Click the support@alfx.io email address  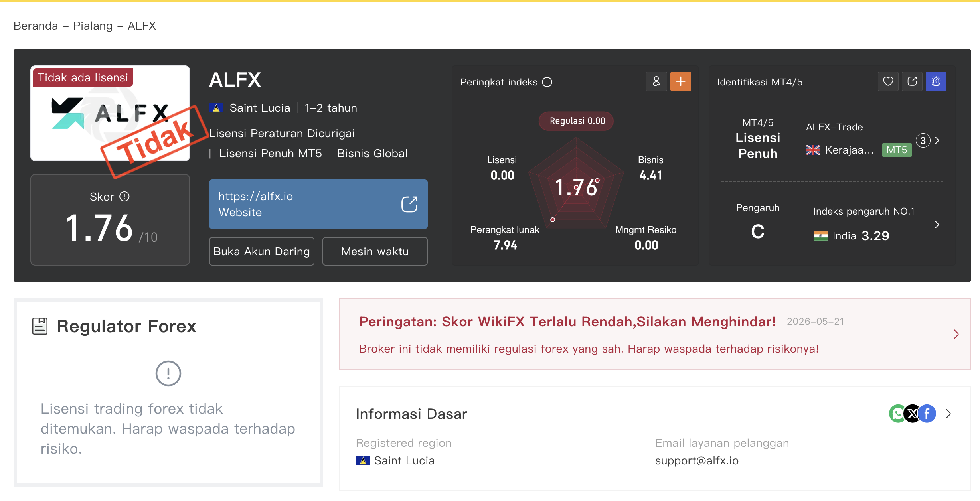pyautogui.click(x=697, y=460)
